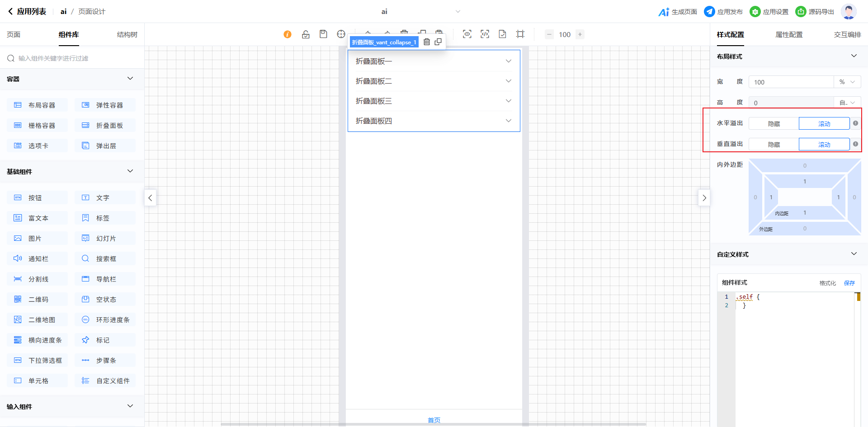Click 保存 in the 组件样式 editor
Viewport: 868px width, 427px height.
click(x=849, y=283)
